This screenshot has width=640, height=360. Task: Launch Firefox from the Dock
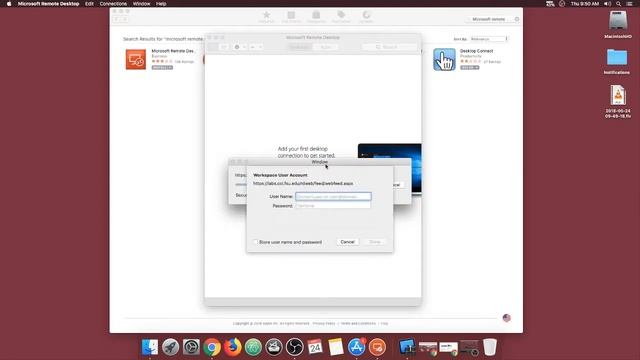click(233, 347)
